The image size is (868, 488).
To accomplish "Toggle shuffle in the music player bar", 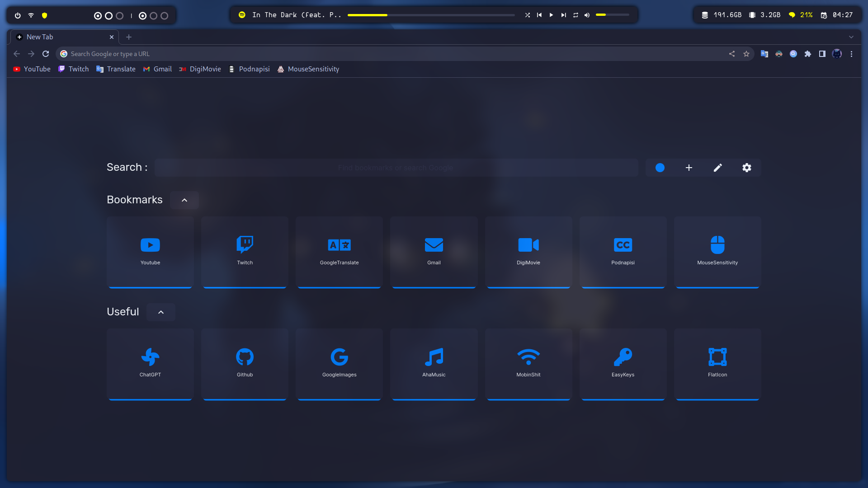I will point(527,15).
